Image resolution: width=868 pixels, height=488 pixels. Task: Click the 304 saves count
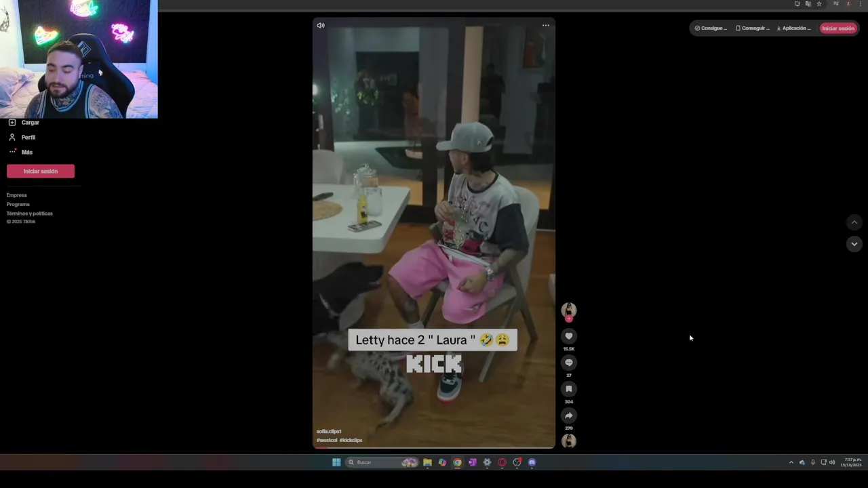[x=569, y=402]
